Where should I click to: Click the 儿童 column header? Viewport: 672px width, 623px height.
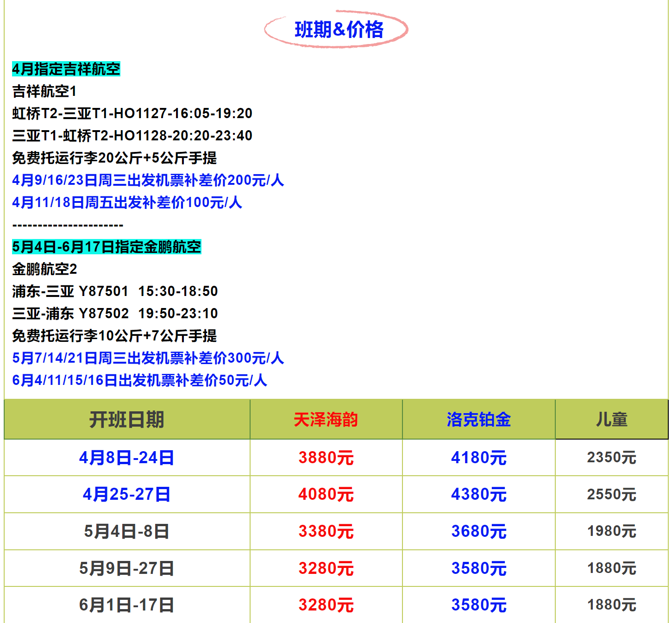(612, 420)
